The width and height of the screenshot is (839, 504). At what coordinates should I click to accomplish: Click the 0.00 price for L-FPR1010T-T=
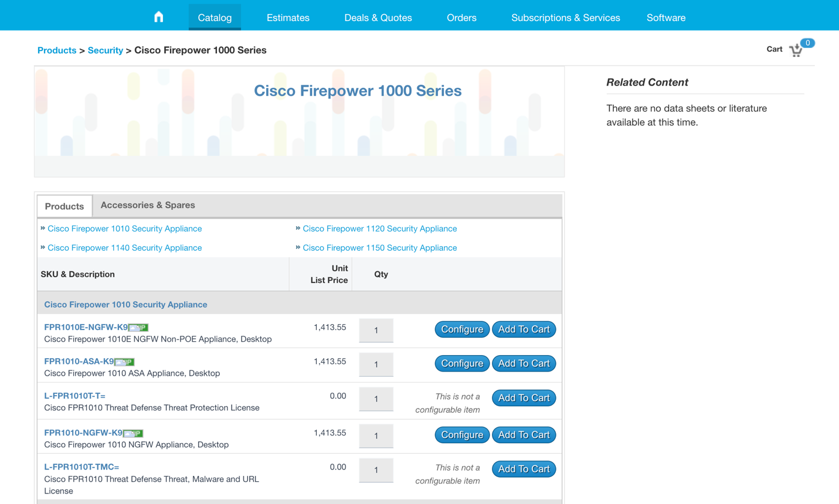(338, 396)
